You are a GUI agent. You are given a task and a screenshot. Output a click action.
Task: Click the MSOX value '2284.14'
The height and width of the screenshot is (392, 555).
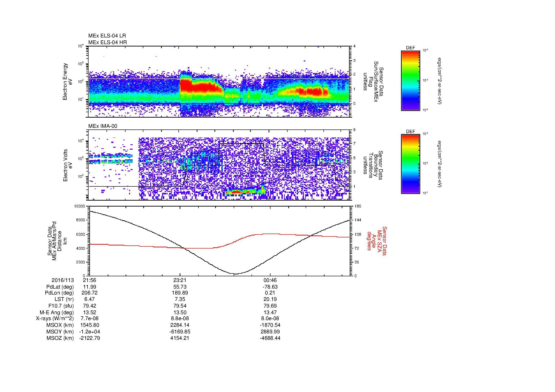click(180, 325)
